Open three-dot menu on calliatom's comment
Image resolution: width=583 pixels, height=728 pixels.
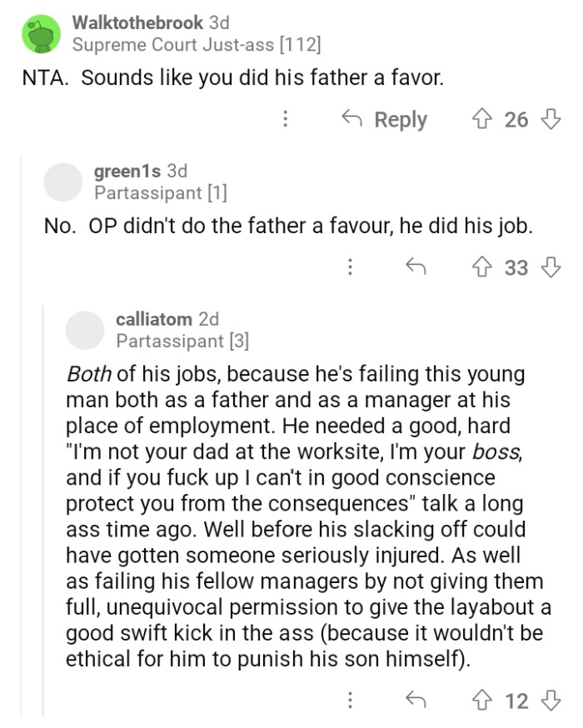pos(350,701)
